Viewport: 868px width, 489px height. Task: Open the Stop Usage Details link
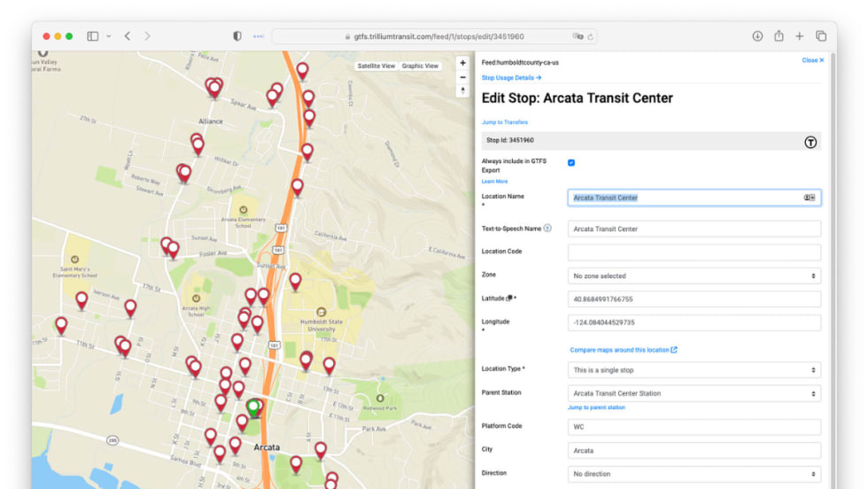point(511,78)
